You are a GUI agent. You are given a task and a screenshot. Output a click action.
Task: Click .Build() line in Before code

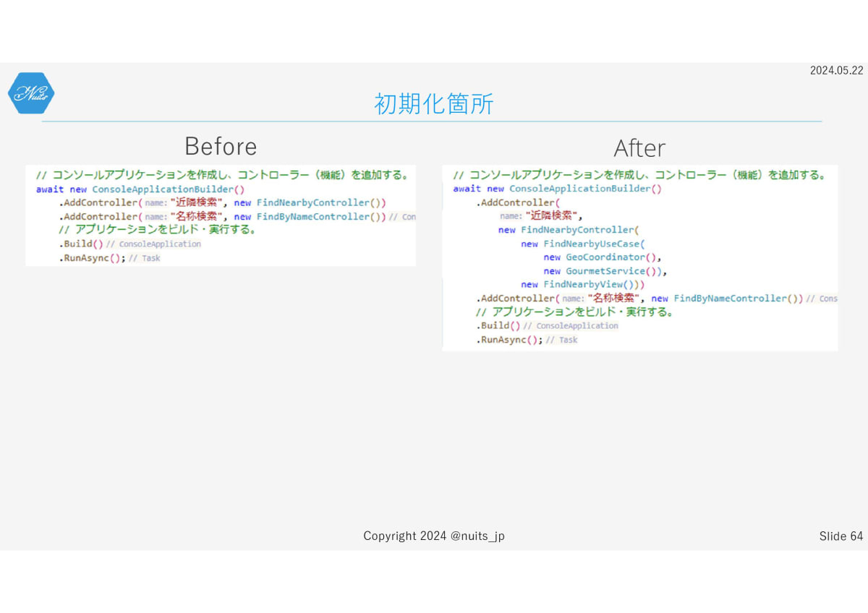(x=130, y=244)
